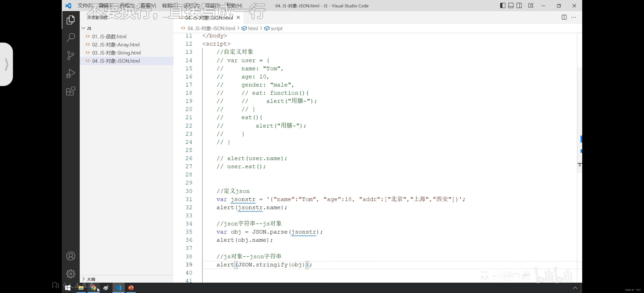Viewport: 644px width, 293px height.
Task: Open the Explorer view in activity bar
Action: click(71, 20)
